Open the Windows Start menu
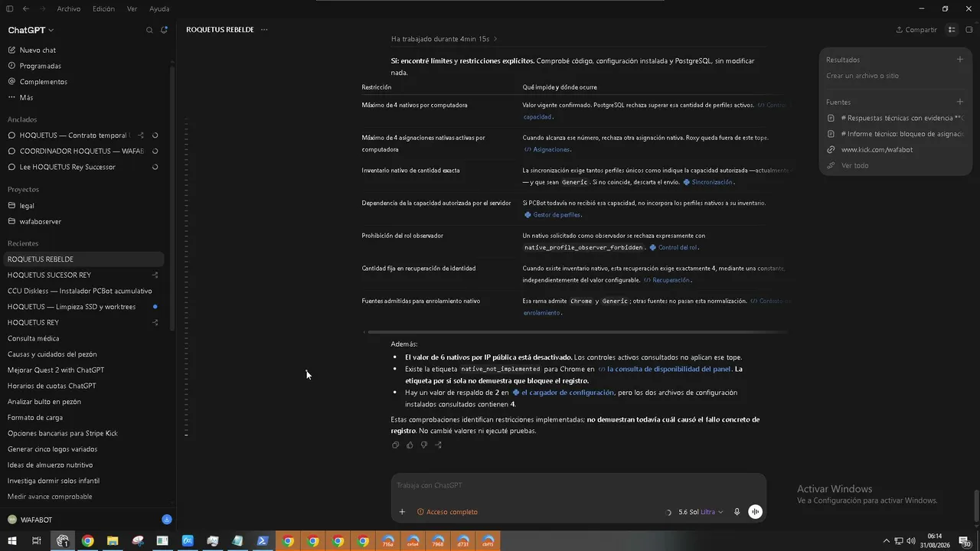Viewport: 980px width, 551px height. 12,541
